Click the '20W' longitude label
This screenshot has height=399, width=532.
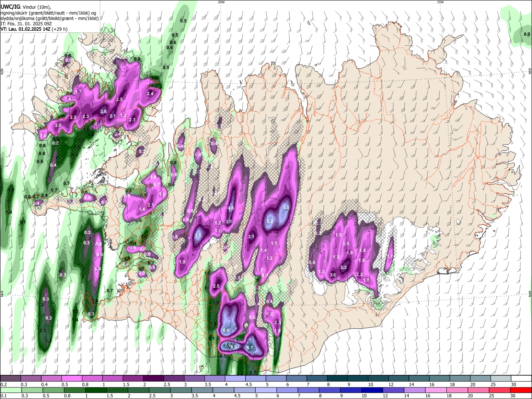coord(221,2)
